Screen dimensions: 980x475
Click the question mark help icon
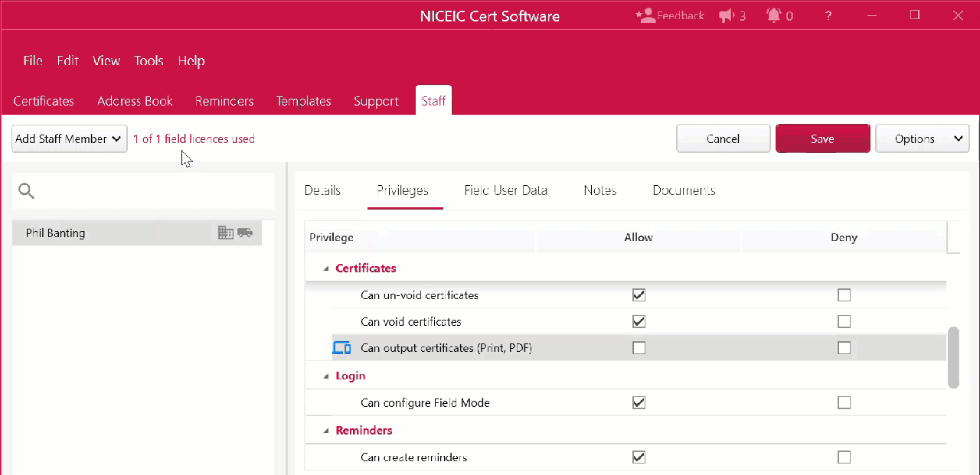point(828,15)
